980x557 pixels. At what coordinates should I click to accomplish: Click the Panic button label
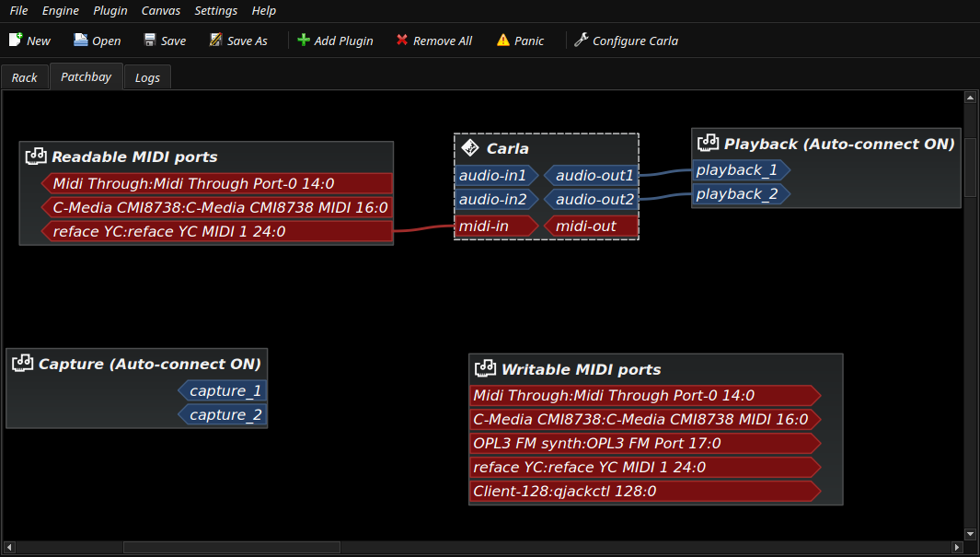pyautogui.click(x=529, y=41)
